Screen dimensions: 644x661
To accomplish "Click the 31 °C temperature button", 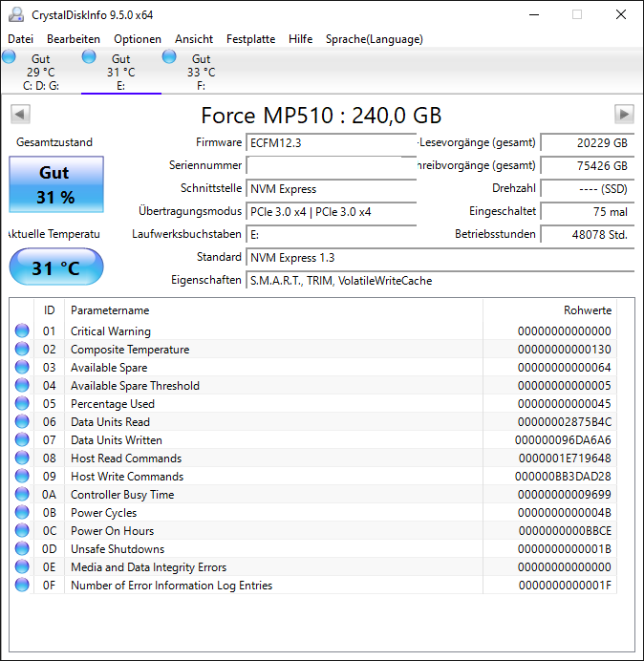I will click(x=56, y=267).
